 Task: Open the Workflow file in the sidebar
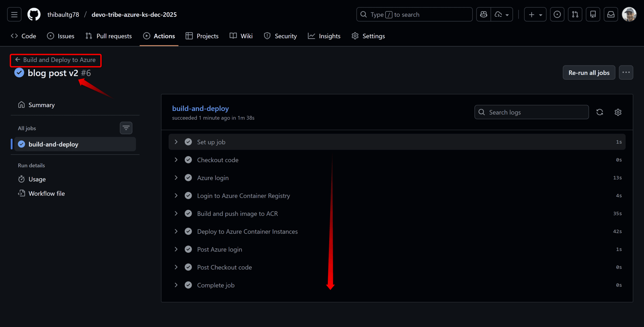click(x=47, y=193)
